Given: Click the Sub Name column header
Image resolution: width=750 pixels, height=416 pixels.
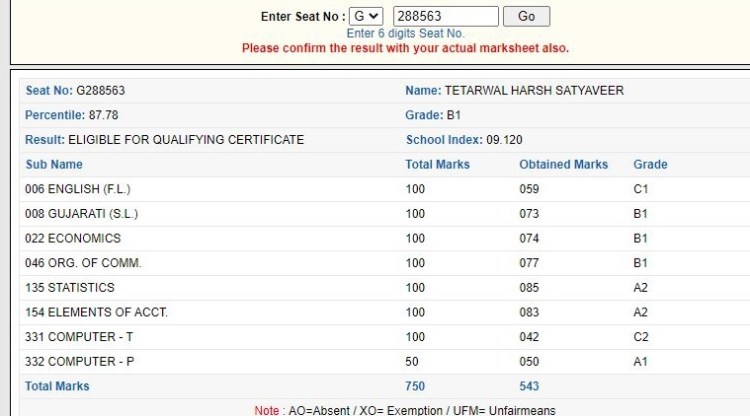Looking at the screenshot, I should (54, 164).
